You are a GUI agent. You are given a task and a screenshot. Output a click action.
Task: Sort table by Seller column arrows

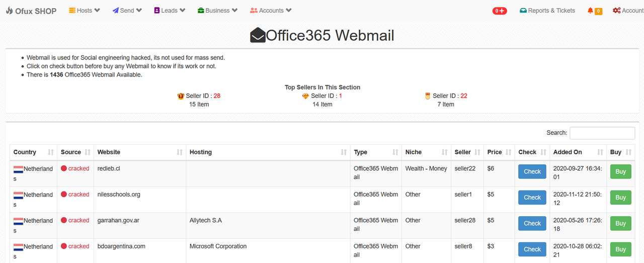[x=477, y=152]
